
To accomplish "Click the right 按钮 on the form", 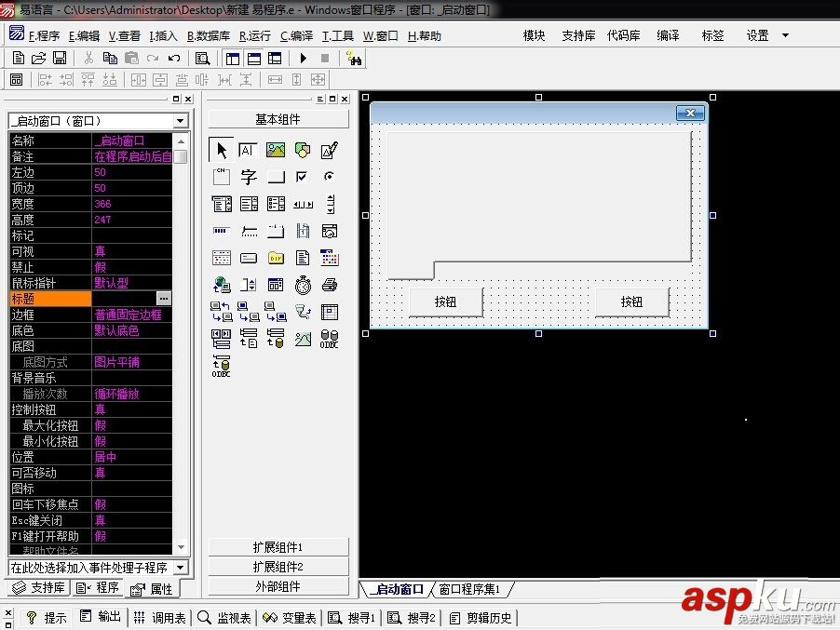I will pyautogui.click(x=632, y=302).
